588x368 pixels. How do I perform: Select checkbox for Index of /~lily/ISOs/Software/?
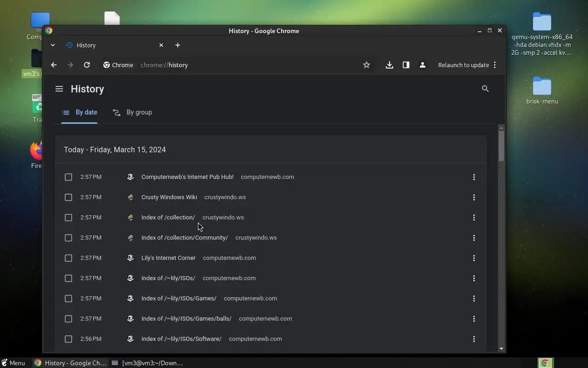(x=68, y=339)
